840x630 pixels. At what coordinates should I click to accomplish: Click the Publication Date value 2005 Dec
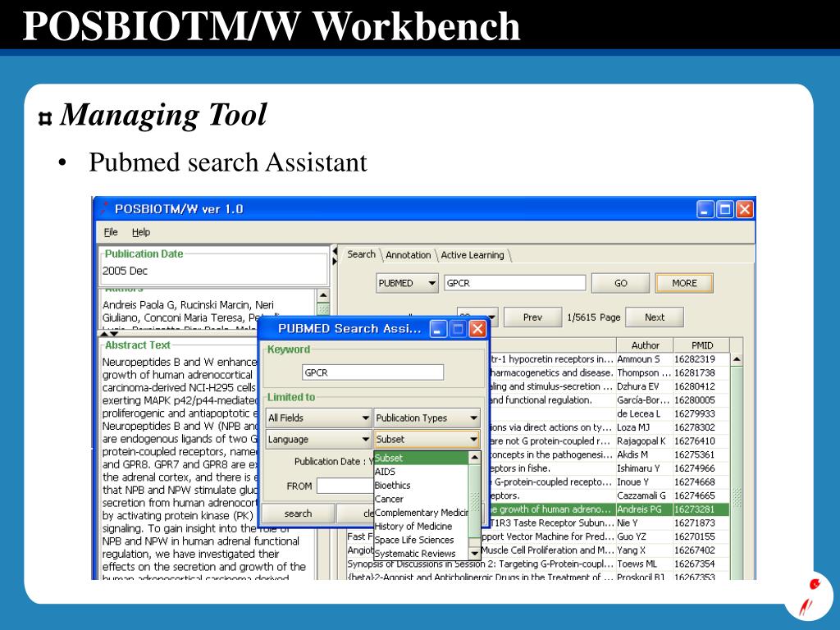125,271
